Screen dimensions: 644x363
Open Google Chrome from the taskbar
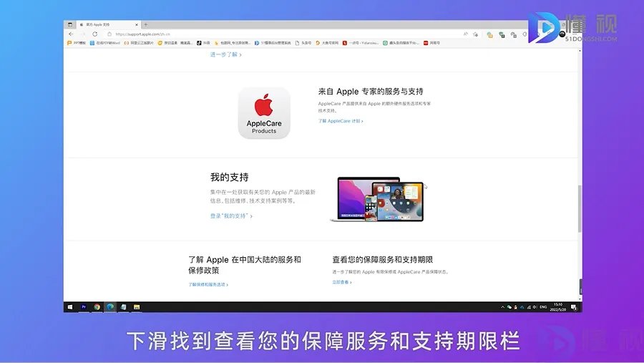[97, 307]
